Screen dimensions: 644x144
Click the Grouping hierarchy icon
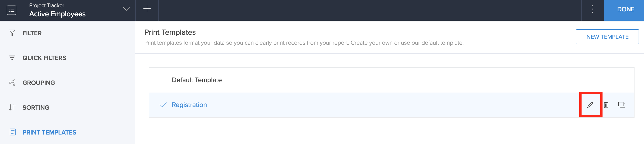[x=12, y=83]
